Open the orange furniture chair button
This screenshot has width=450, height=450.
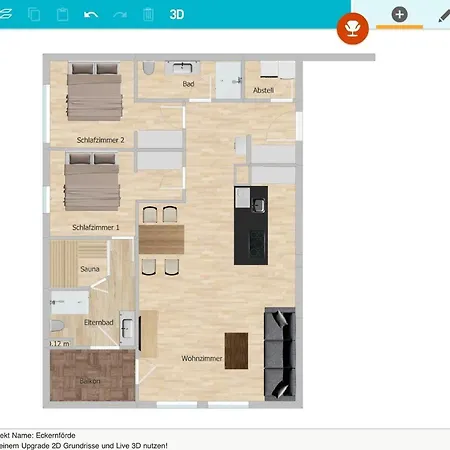click(x=353, y=29)
